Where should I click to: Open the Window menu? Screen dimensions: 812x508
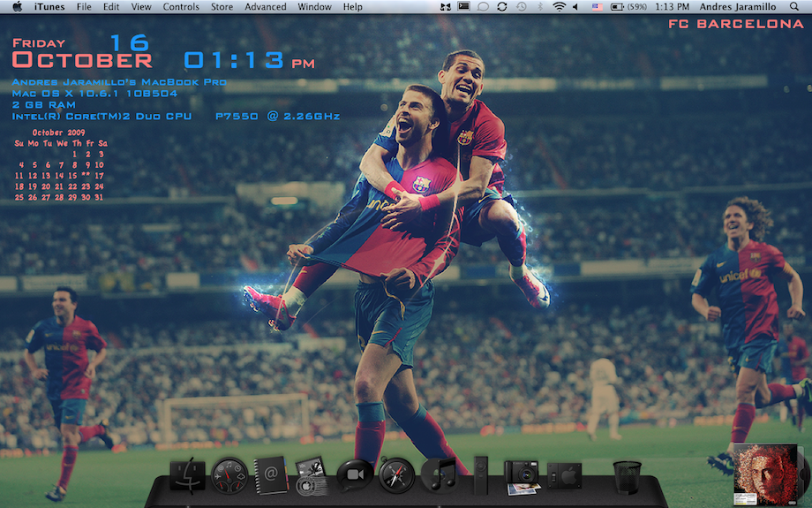[x=314, y=7]
